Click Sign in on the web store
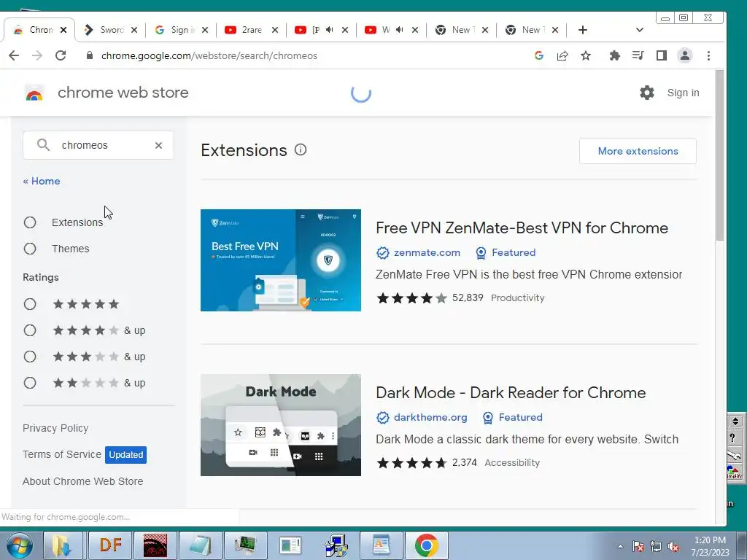Image resolution: width=747 pixels, height=560 pixels. click(683, 93)
